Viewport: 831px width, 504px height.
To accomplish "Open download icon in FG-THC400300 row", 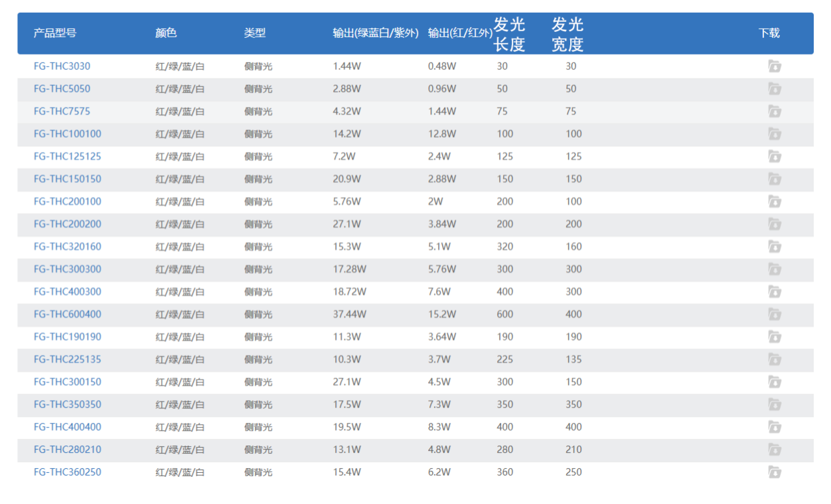I will [775, 292].
